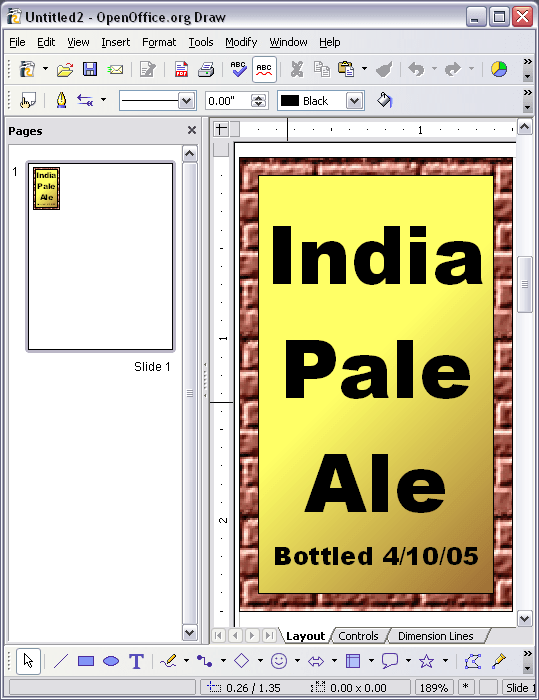Select the Symbol Shapes smiley tool

pos(279,661)
